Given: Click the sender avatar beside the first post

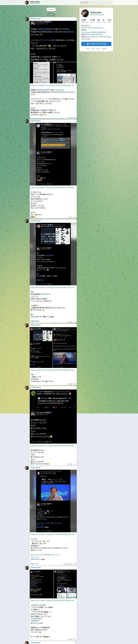Looking at the screenshot, I should tap(27, 19).
